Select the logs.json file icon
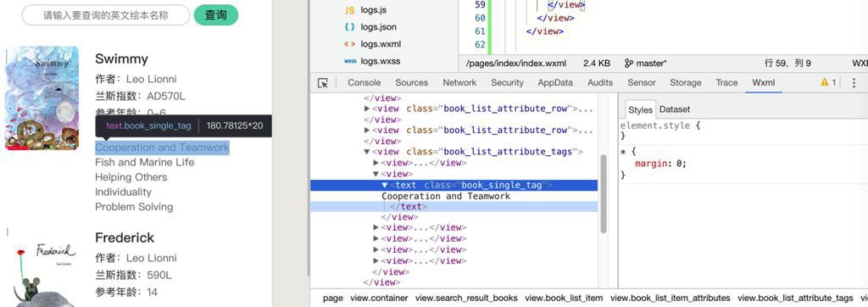The width and height of the screenshot is (868, 307). (x=349, y=26)
